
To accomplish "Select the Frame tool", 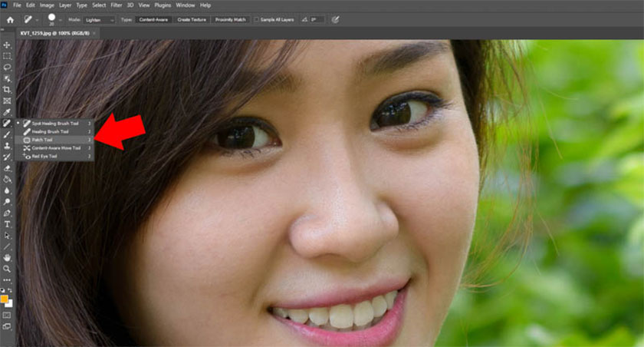I will pos(7,101).
